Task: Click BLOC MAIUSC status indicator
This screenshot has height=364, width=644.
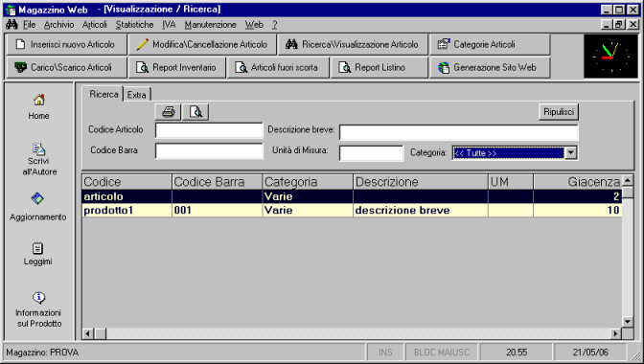Action: 442,353
